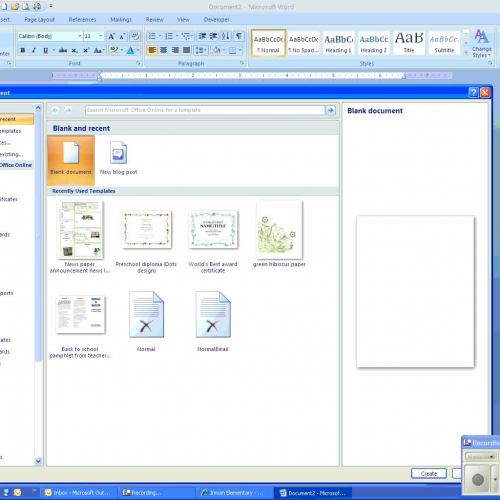Open the Developer tab

pos(217,20)
